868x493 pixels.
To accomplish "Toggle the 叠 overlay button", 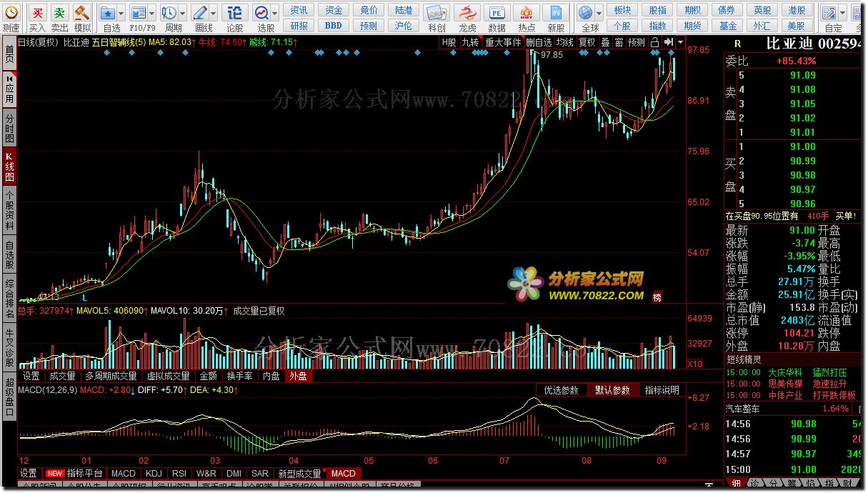I will coord(605,43).
